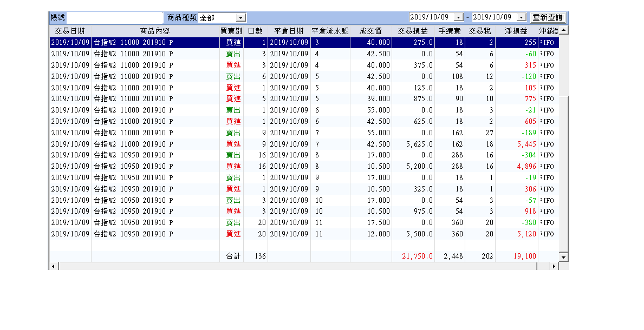This screenshot has width=644, height=330.
Task: Click the 交易損益 column header
Action: click(413, 31)
